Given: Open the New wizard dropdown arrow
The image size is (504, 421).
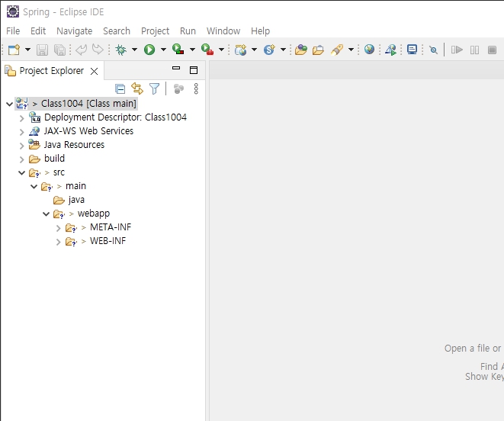Looking at the screenshot, I should click(28, 50).
